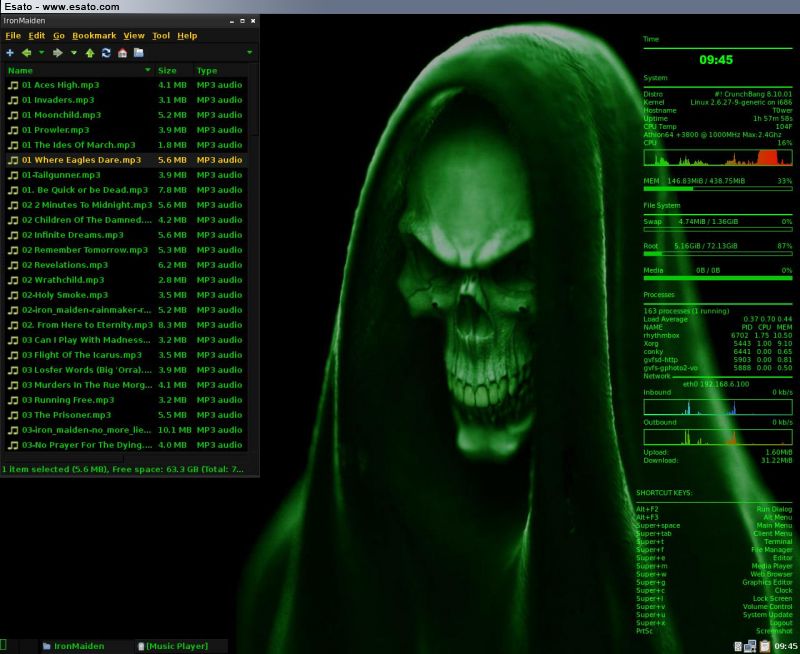Open the Go menu
This screenshot has height=654, width=800.
tap(59, 36)
